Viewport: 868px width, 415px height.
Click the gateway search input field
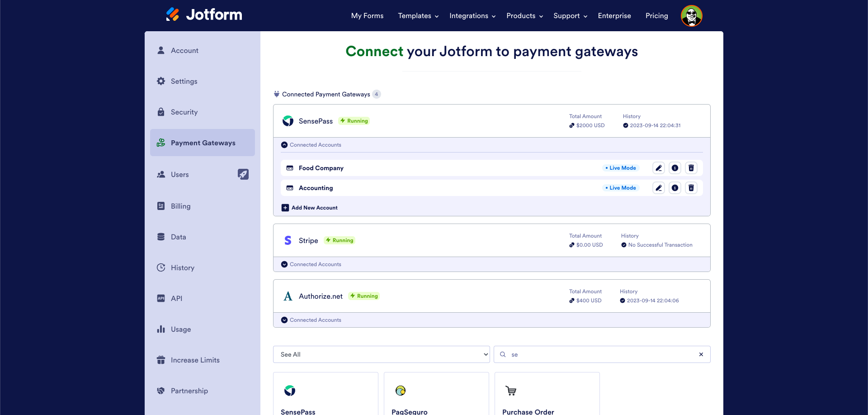pos(602,354)
